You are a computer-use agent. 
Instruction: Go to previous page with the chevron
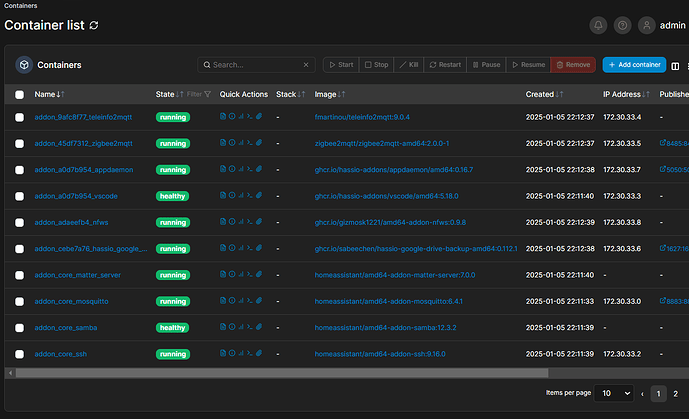click(x=642, y=394)
